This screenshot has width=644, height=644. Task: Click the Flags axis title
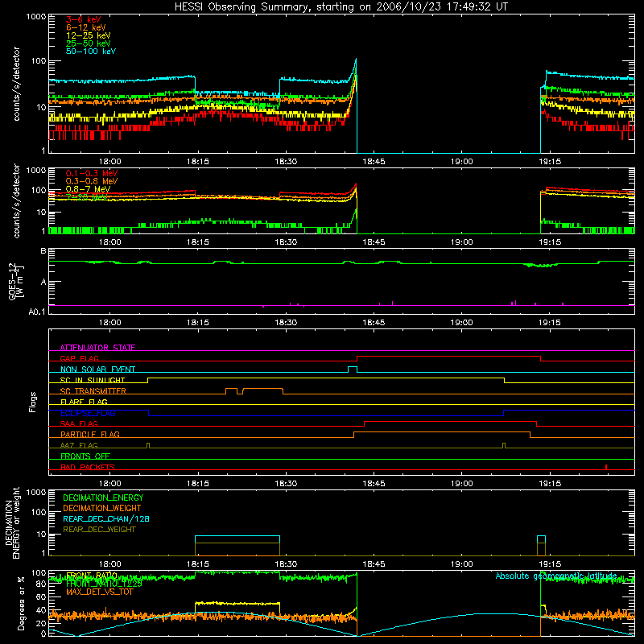(x=33, y=402)
